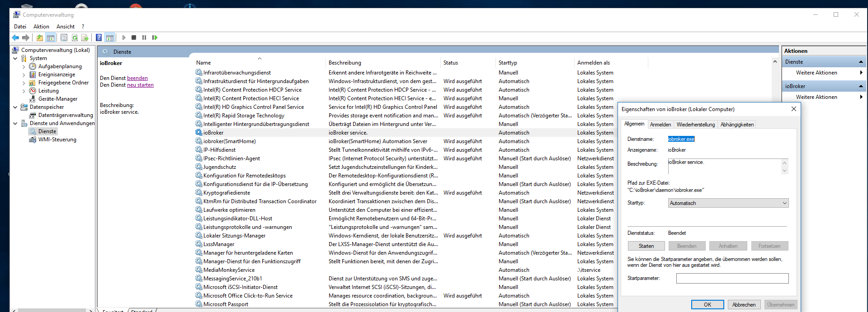Click the services list scroll-up arrow

[775, 61]
